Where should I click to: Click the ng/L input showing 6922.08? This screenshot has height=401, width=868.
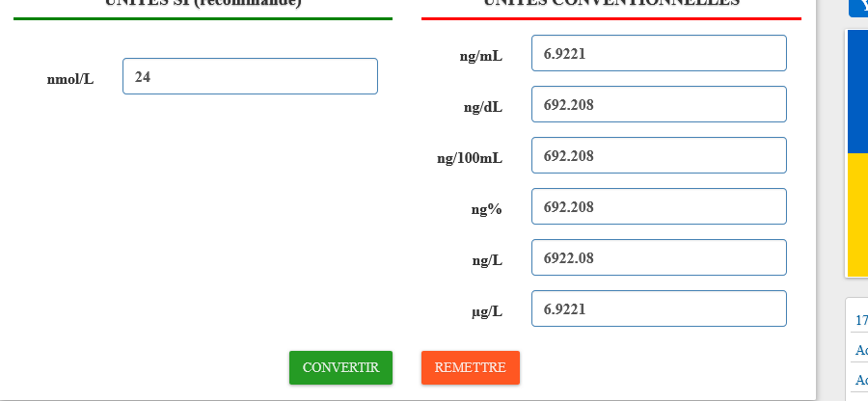click(x=659, y=257)
